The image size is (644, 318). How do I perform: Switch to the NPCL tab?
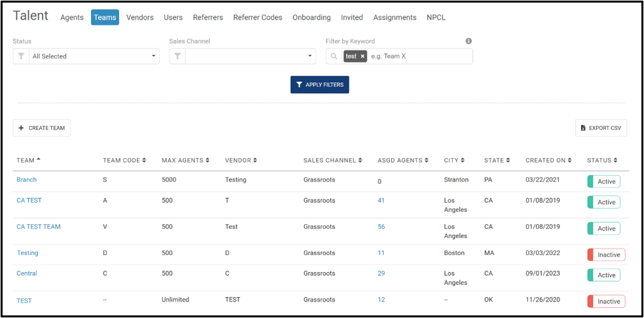tap(436, 17)
